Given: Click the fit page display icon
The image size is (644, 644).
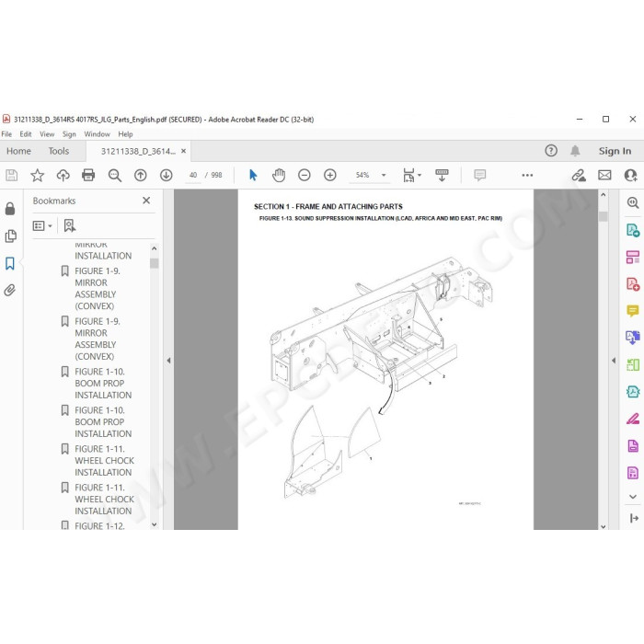Looking at the screenshot, I should tap(408, 176).
